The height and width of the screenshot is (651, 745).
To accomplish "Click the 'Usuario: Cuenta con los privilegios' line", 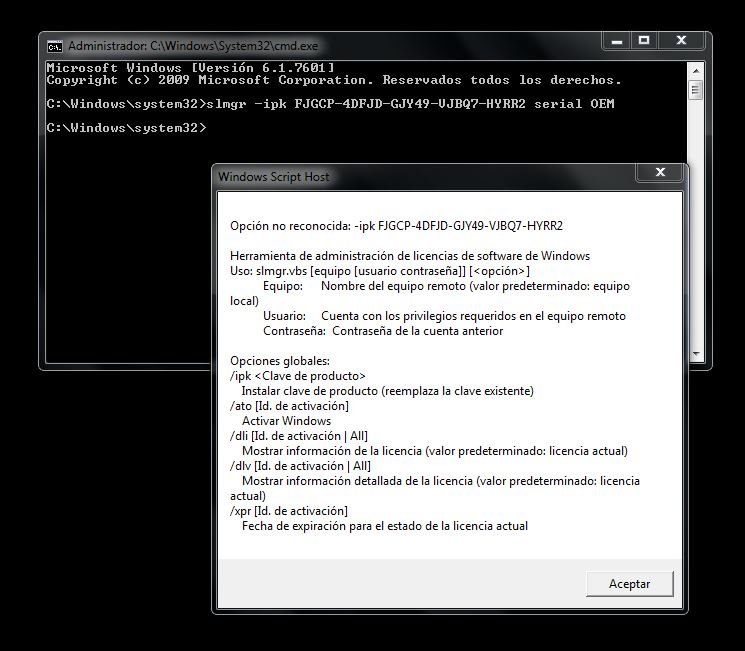I will [444, 316].
